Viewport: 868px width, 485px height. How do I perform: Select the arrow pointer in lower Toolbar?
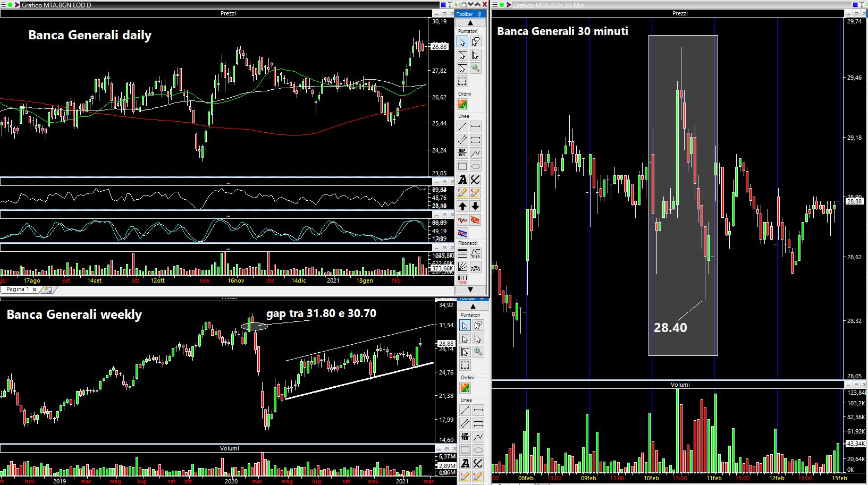click(x=465, y=326)
